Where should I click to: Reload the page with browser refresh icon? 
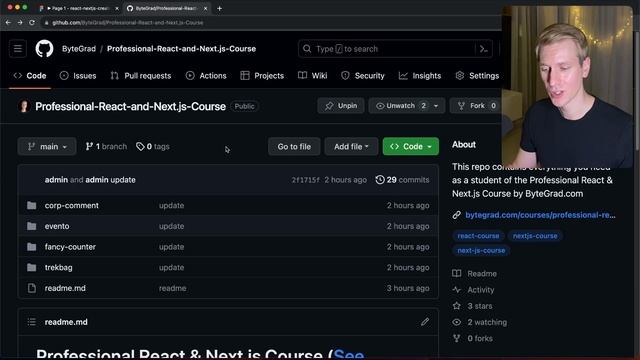click(32, 22)
